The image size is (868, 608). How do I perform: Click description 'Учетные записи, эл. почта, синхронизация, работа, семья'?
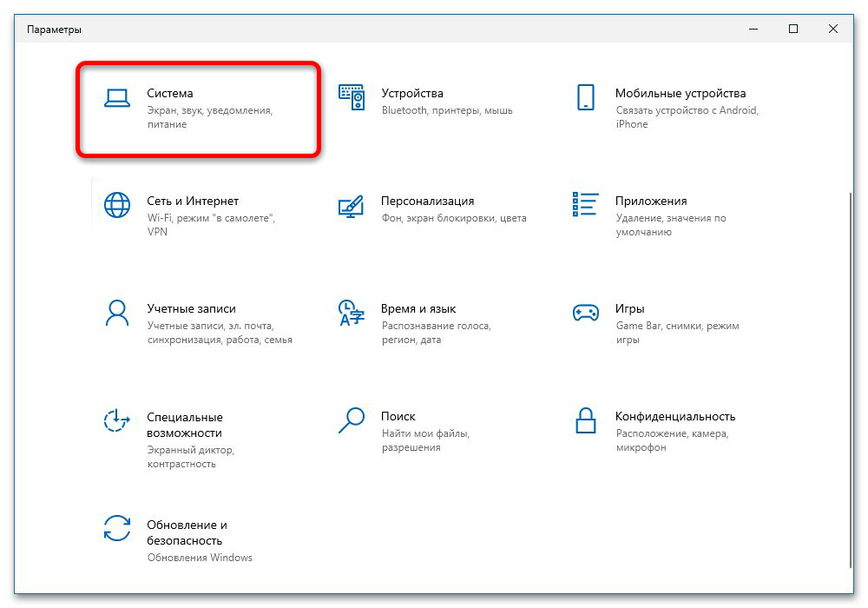click(220, 333)
